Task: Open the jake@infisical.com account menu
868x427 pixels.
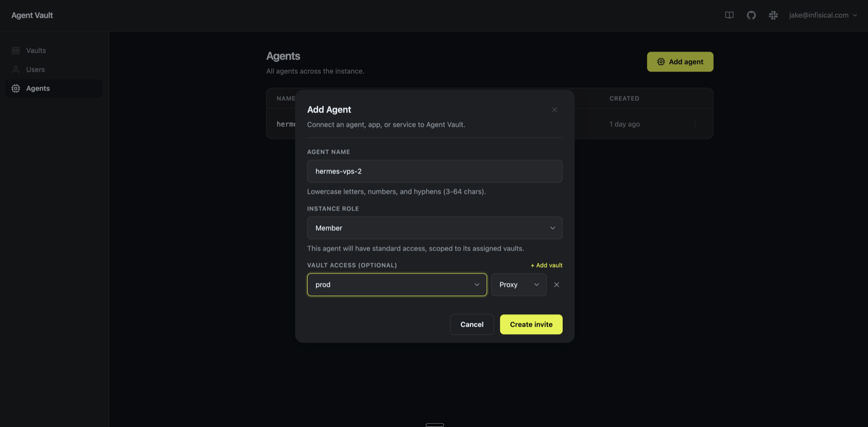Action: coord(823,15)
